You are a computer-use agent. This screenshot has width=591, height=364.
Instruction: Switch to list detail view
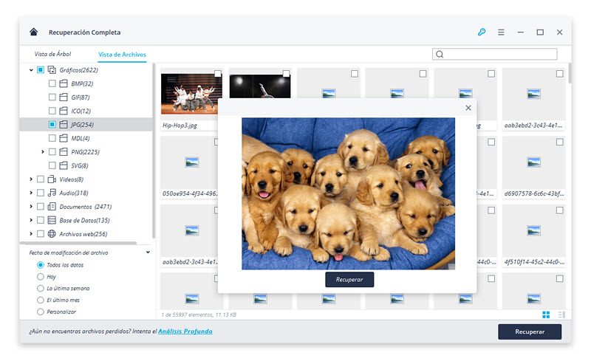pyautogui.click(x=561, y=315)
